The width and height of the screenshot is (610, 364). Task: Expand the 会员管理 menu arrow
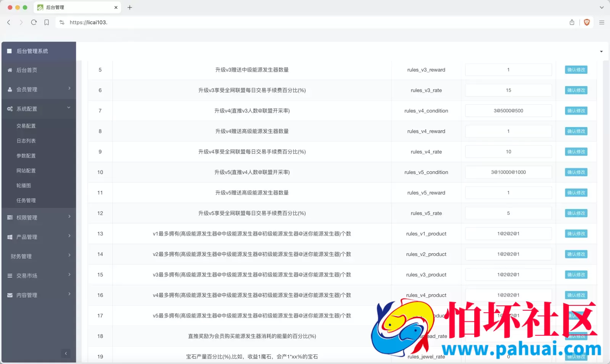pos(69,88)
